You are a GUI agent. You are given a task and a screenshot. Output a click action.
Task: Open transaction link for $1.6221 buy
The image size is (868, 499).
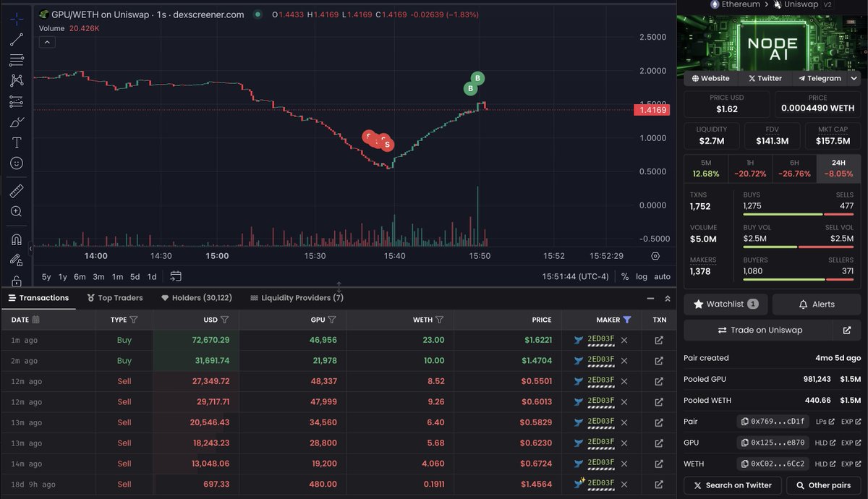tap(659, 340)
